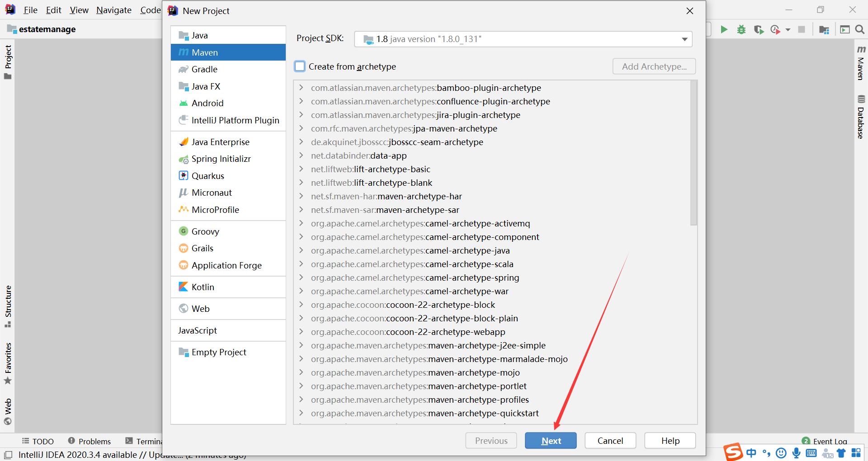Open the File menu
The image size is (868, 461).
click(30, 10)
